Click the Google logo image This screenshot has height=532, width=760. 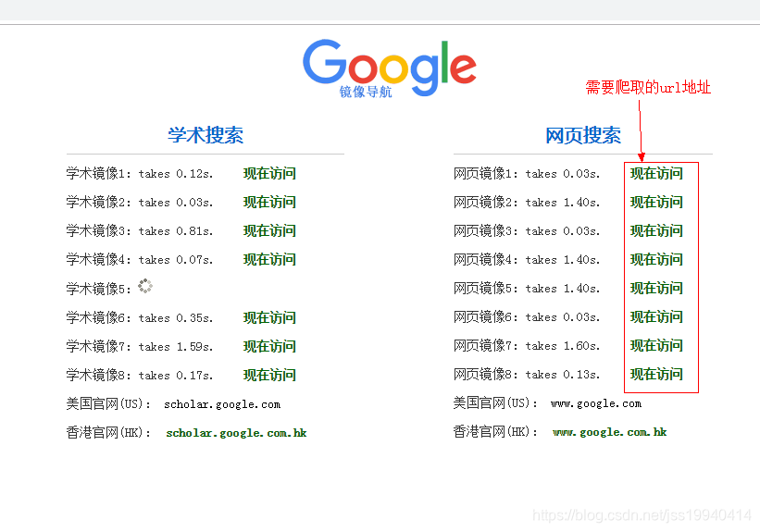[x=389, y=68]
